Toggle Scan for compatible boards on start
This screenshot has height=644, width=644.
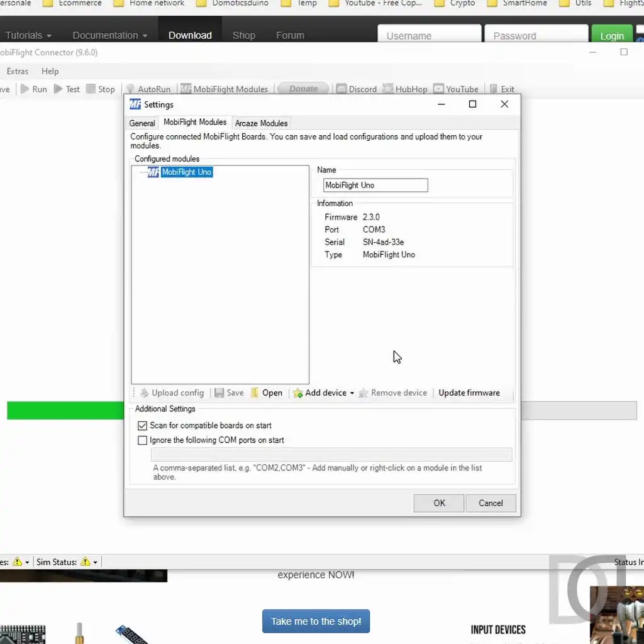coord(143,426)
